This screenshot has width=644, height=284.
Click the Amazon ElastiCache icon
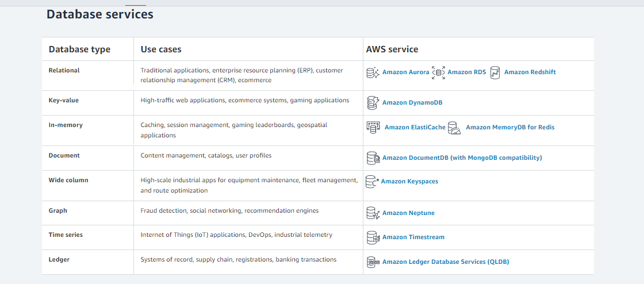(373, 128)
